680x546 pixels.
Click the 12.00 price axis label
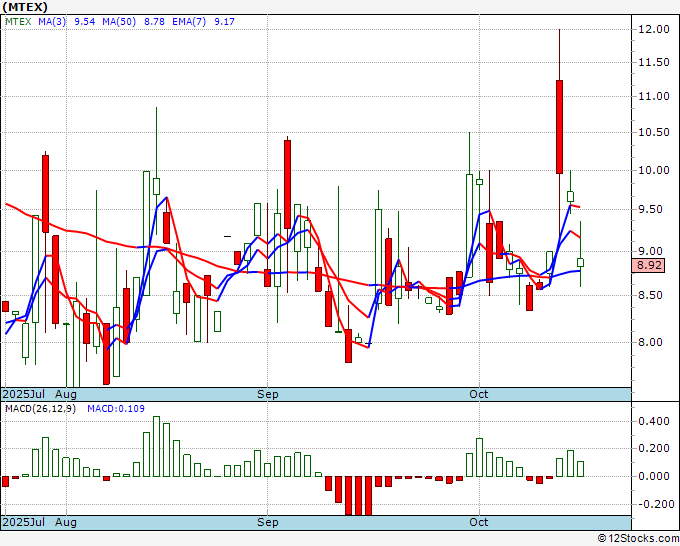tap(654, 29)
